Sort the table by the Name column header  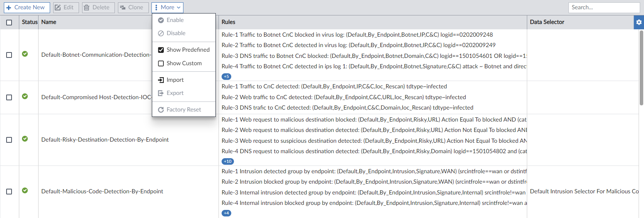tap(49, 22)
